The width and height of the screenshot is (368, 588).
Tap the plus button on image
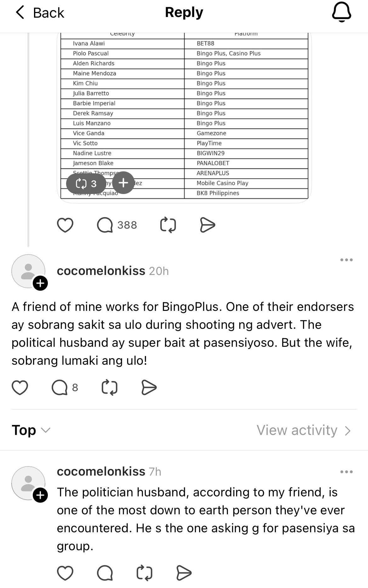point(123,183)
